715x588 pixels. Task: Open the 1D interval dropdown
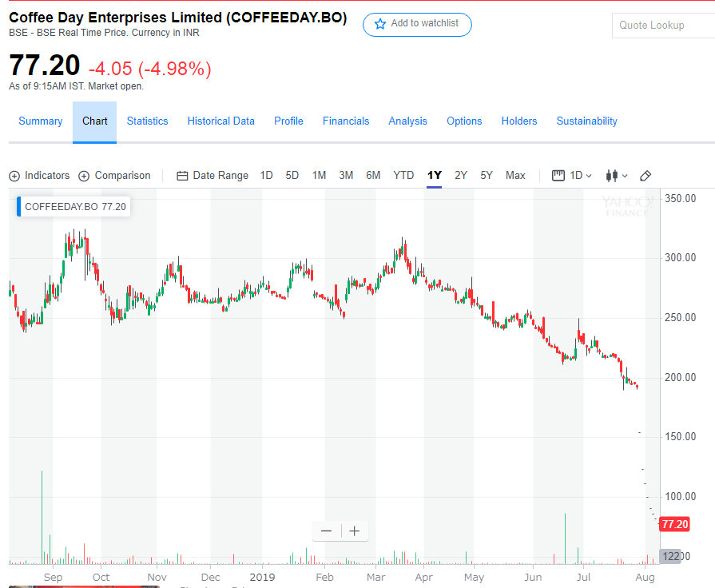pos(572,176)
